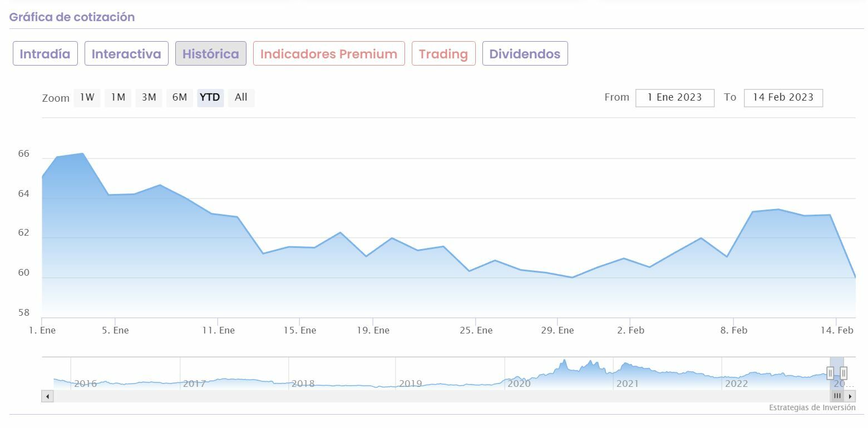Image resolution: width=868 pixels, height=428 pixels.
Task: Choose the 3M zoom option
Action: [149, 98]
